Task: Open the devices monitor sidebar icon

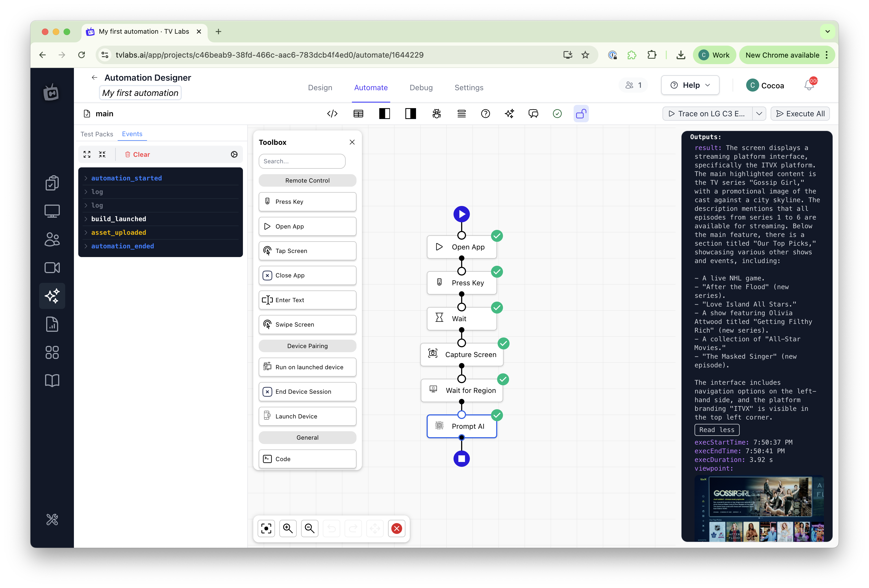Action: tap(52, 211)
